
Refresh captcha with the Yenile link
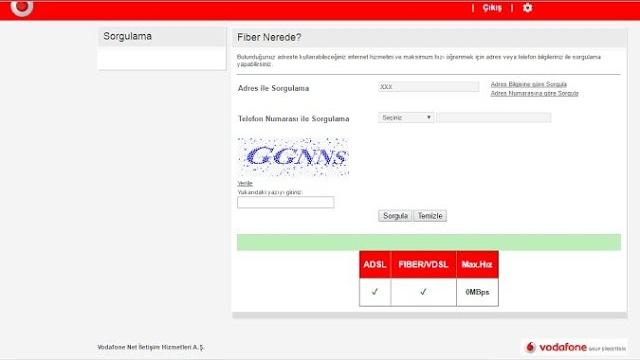point(245,184)
